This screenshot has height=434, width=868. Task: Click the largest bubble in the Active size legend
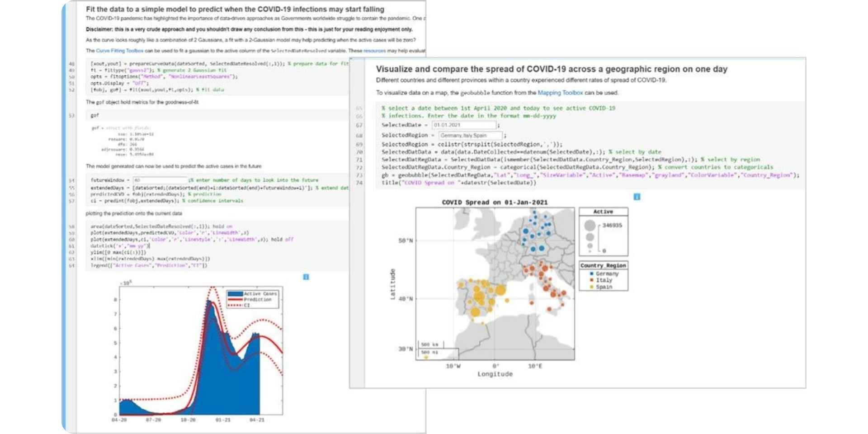590,225
